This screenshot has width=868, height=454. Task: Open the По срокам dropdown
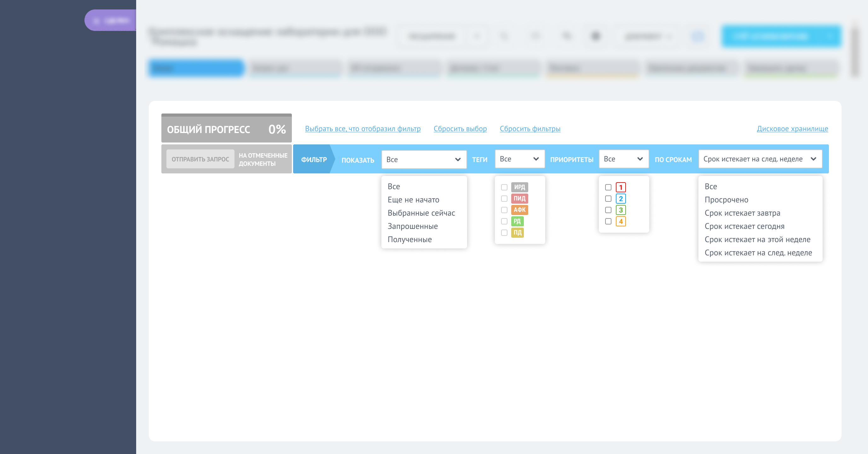(760, 159)
